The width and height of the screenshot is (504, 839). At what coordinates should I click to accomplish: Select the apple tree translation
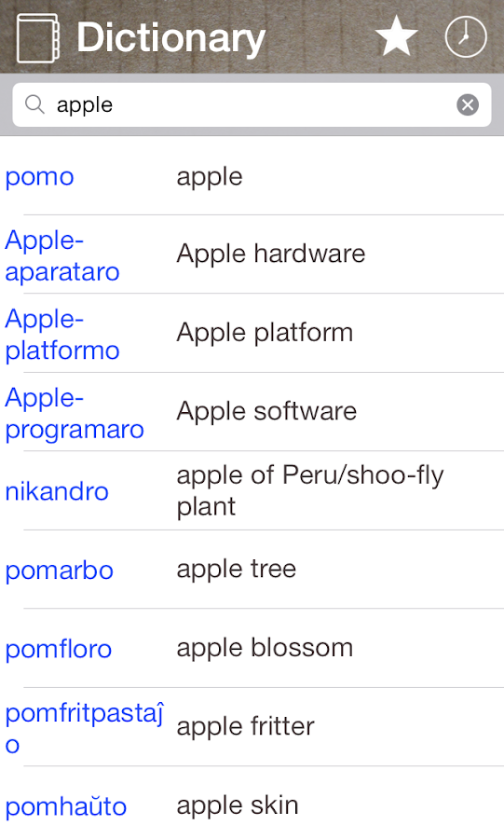pos(237,569)
